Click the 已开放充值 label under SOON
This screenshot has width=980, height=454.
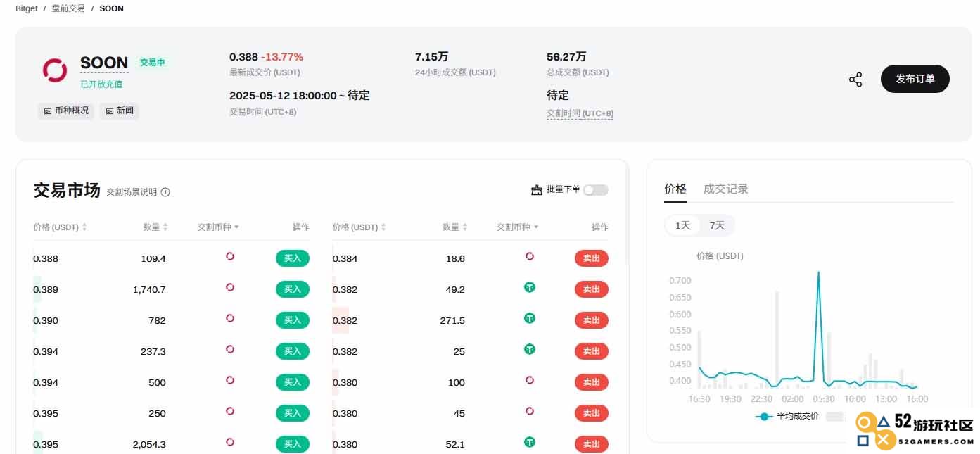click(101, 84)
